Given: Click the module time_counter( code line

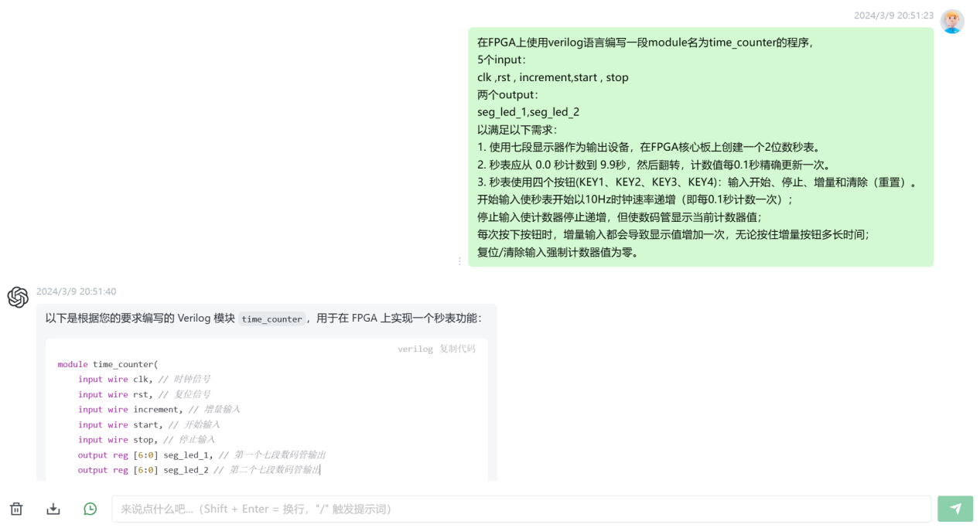Looking at the screenshot, I should tap(108, 364).
